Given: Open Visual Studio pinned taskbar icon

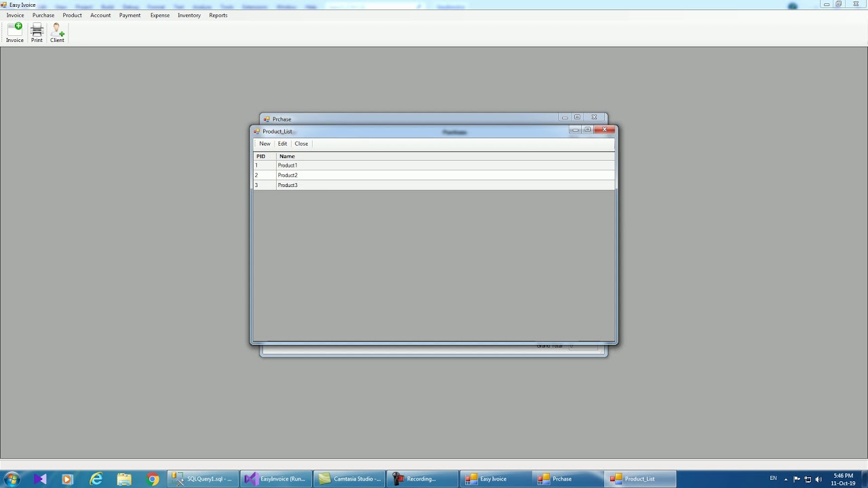Looking at the screenshot, I should (39, 479).
